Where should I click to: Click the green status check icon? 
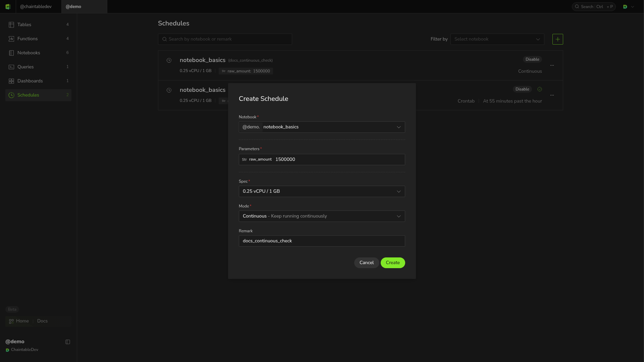(540, 89)
